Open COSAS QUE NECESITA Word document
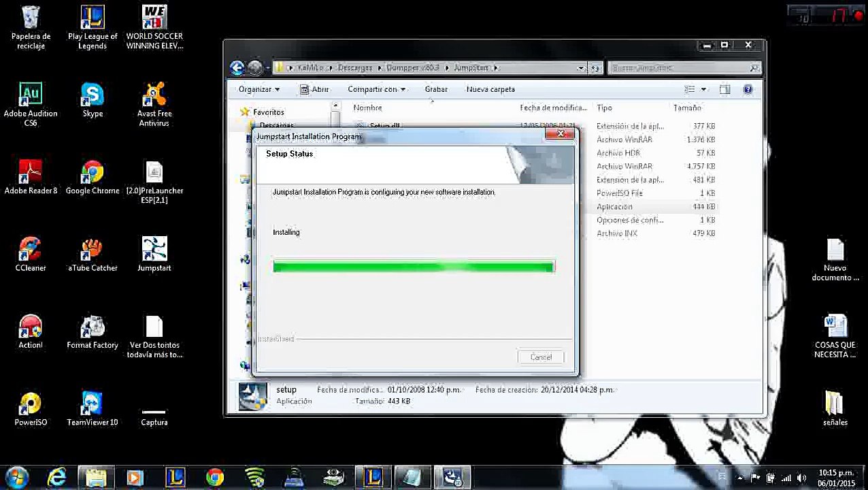The height and width of the screenshot is (490, 868). click(x=835, y=337)
